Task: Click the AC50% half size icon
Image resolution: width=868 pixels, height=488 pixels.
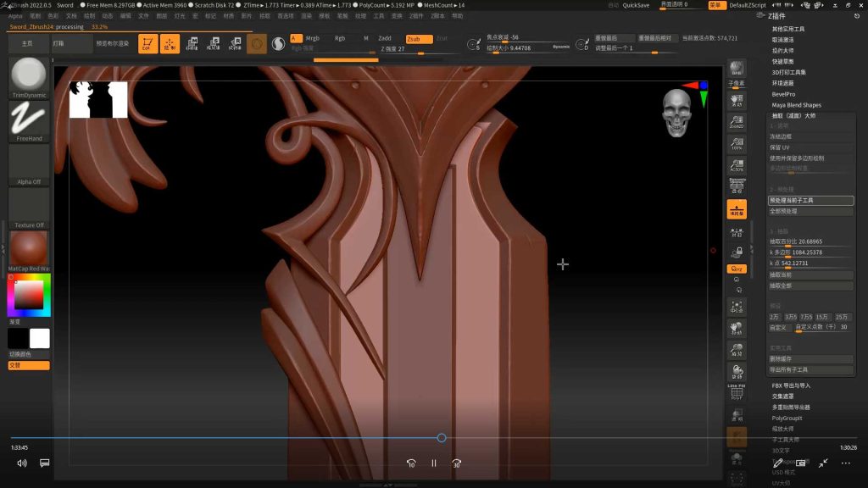Action: click(x=737, y=165)
